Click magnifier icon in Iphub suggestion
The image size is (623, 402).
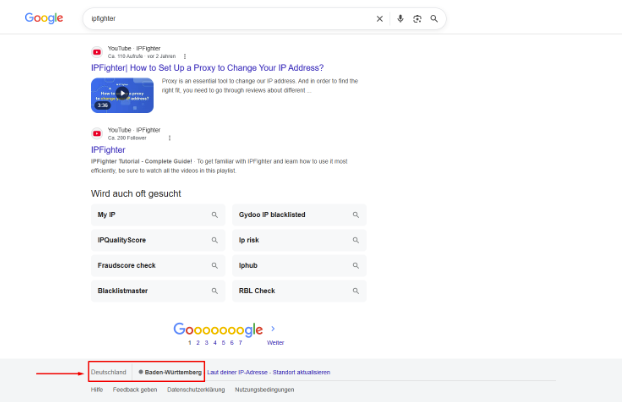point(356,266)
